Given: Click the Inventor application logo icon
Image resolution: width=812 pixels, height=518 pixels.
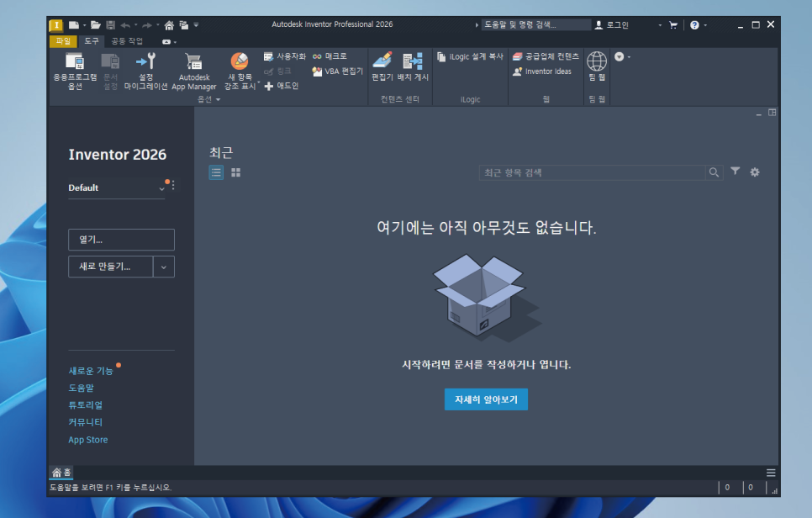Looking at the screenshot, I should point(55,25).
